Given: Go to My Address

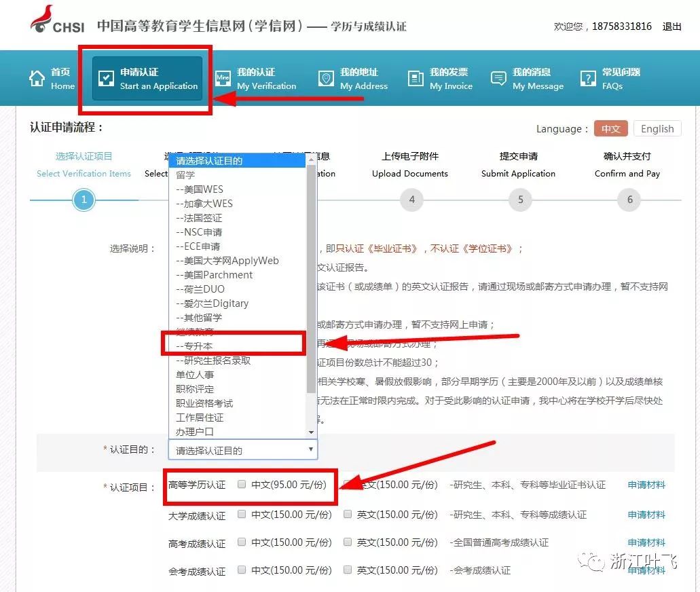Looking at the screenshot, I should [352, 79].
